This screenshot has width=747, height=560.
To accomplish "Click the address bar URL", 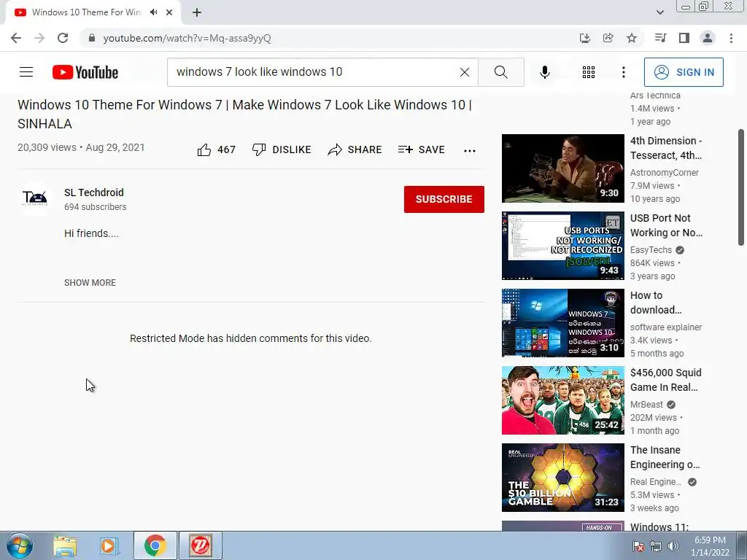I will point(187,38).
